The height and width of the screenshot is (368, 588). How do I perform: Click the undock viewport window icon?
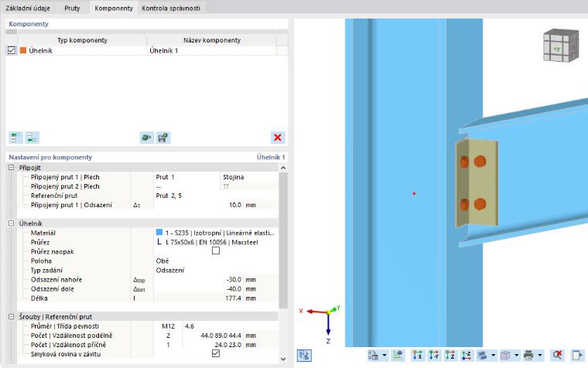[x=577, y=356]
